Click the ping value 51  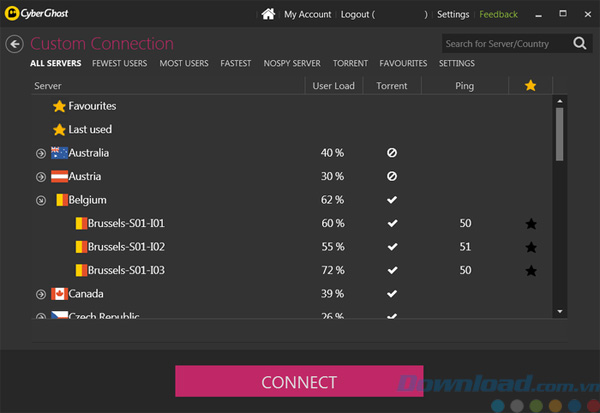pyautogui.click(x=465, y=247)
